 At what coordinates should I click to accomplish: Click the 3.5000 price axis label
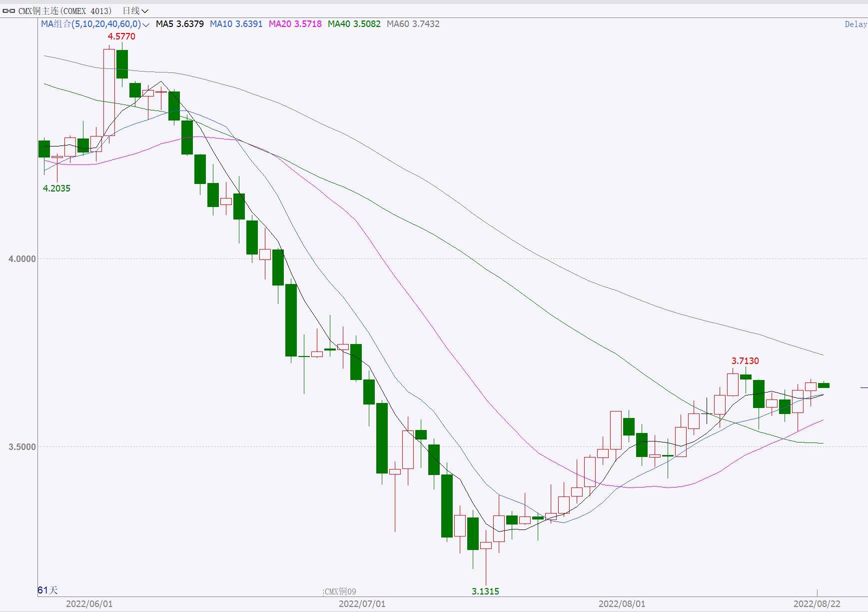pos(22,447)
